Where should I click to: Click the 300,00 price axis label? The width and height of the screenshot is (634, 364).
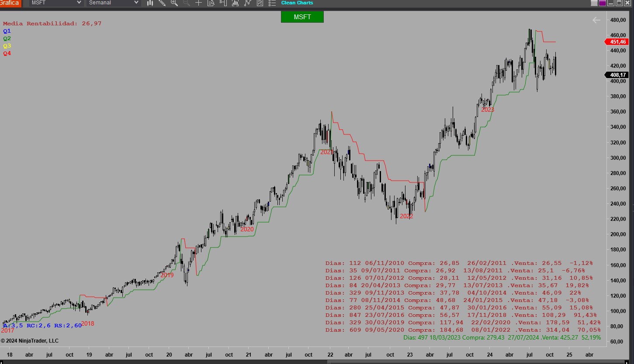click(x=618, y=158)
